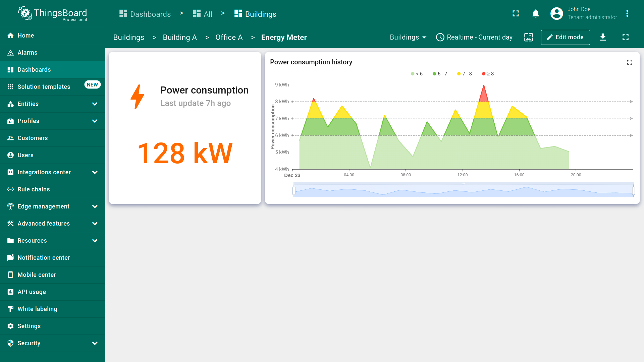Open the notifications bell
Image resolution: width=644 pixels, height=362 pixels.
pos(536,13)
